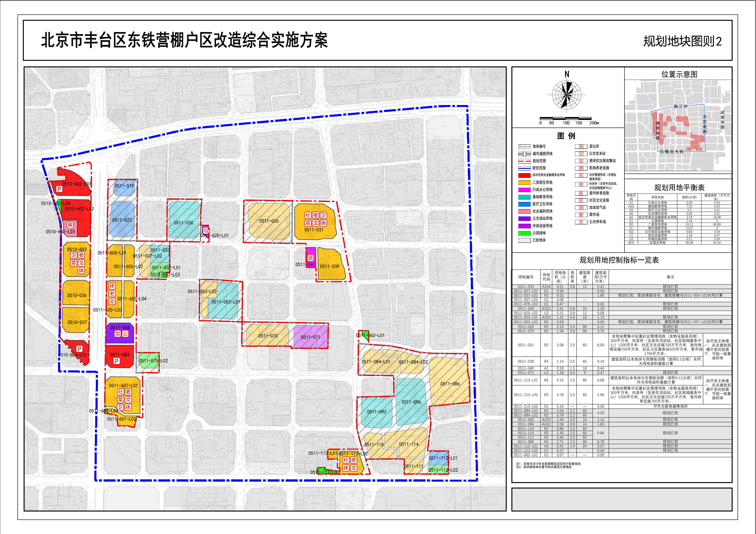Click the green 公园绿地 legend swatch
The width and height of the screenshot is (756, 534).
tap(524, 233)
